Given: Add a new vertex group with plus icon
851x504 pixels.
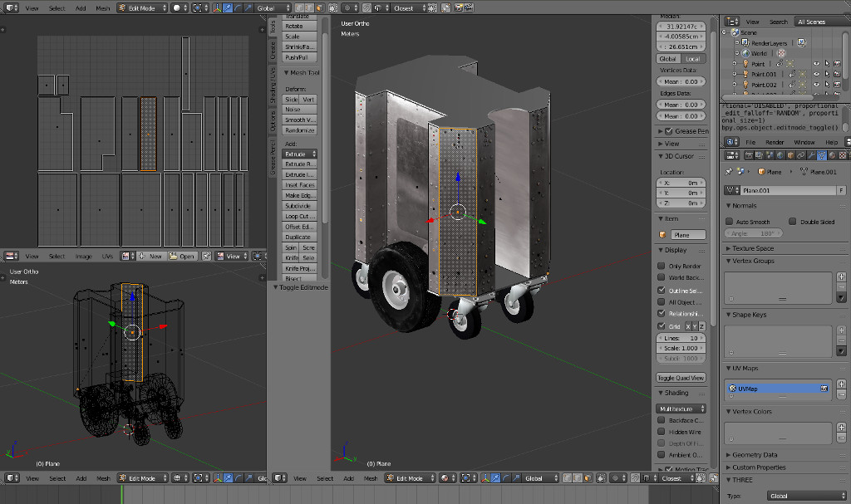Looking at the screenshot, I should point(841,276).
